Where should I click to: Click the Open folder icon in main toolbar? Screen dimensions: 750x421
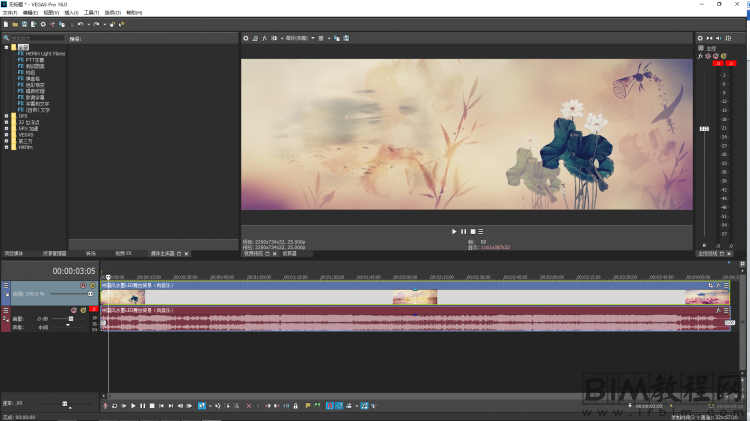click(x=15, y=24)
